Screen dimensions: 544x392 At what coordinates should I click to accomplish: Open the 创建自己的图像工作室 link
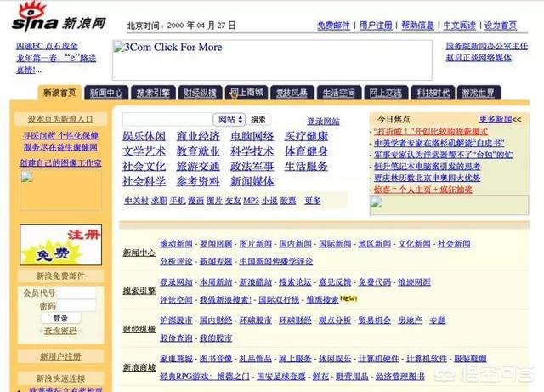tap(60, 162)
